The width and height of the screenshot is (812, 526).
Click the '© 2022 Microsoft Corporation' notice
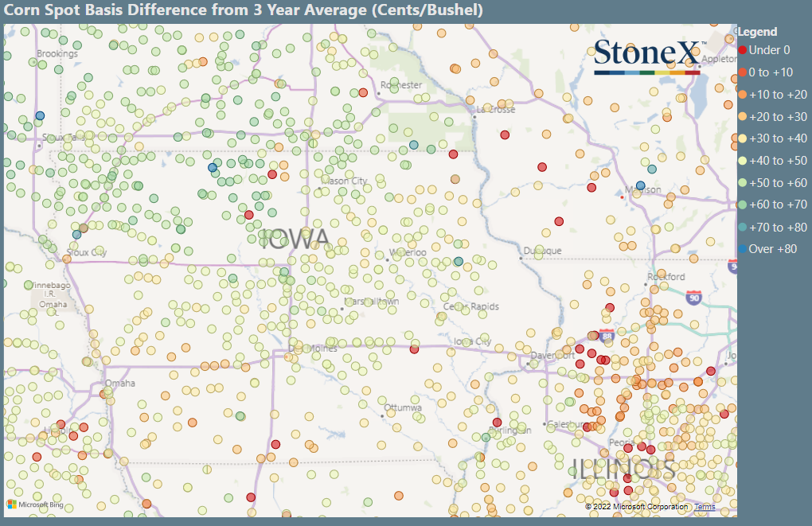(636, 507)
